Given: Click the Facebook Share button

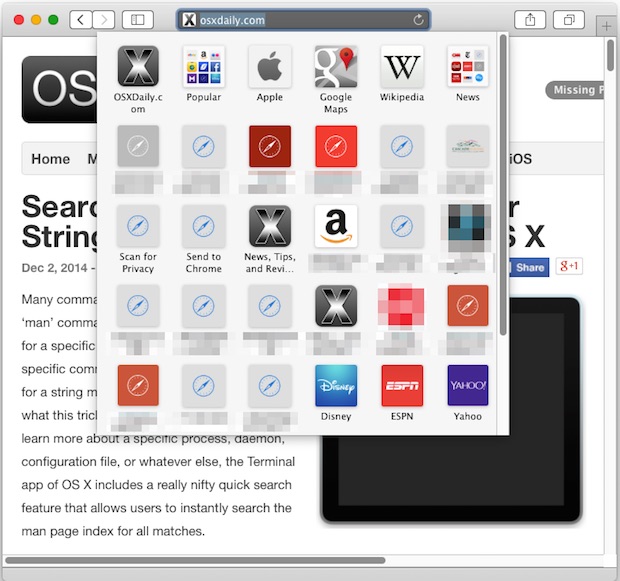Looking at the screenshot, I should click(x=529, y=267).
